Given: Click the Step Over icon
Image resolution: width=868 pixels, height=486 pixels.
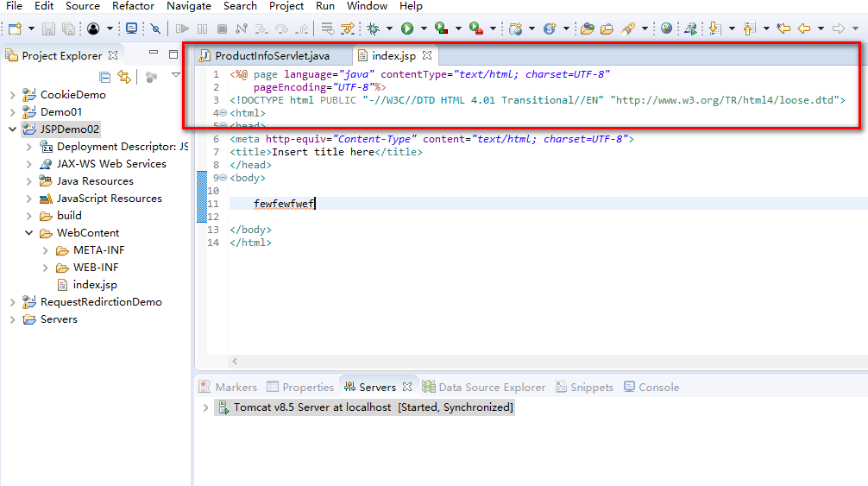Looking at the screenshot, I should coord(282,28).
